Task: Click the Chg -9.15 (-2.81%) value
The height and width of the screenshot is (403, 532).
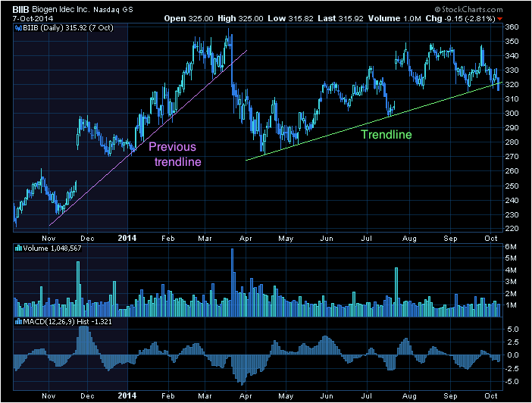Action: click(461, 19)
